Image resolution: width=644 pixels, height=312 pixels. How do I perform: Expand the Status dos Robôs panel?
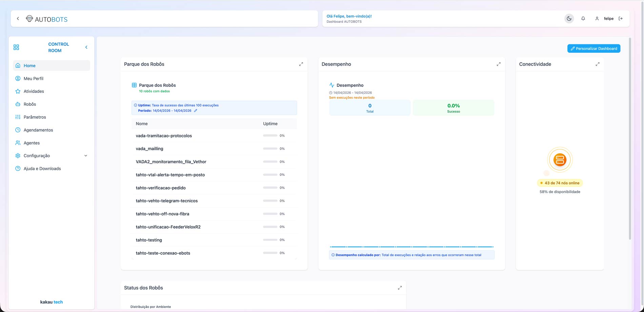(x=400, y=288)
